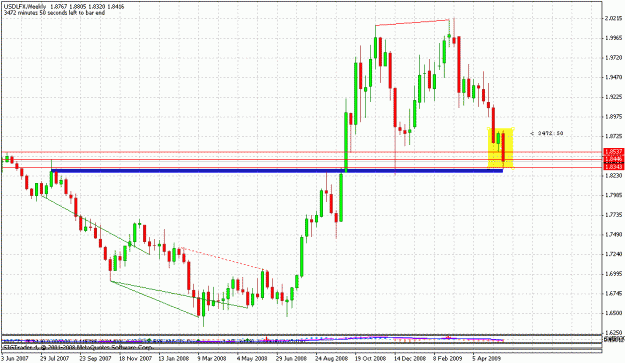The height and width of the screenshot is (363, 625).
Task: Click the 5 Apr 2009 date label
Action: [487, 358]
